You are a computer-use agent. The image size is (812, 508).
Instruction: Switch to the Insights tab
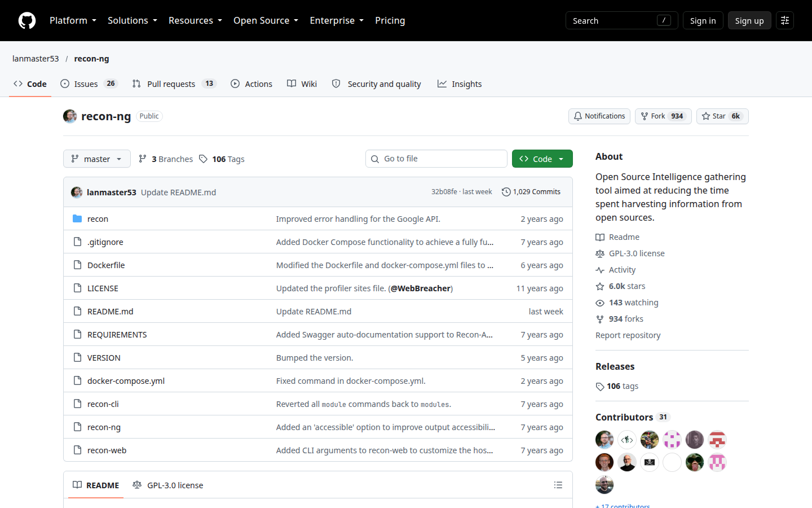pos(460,84)
